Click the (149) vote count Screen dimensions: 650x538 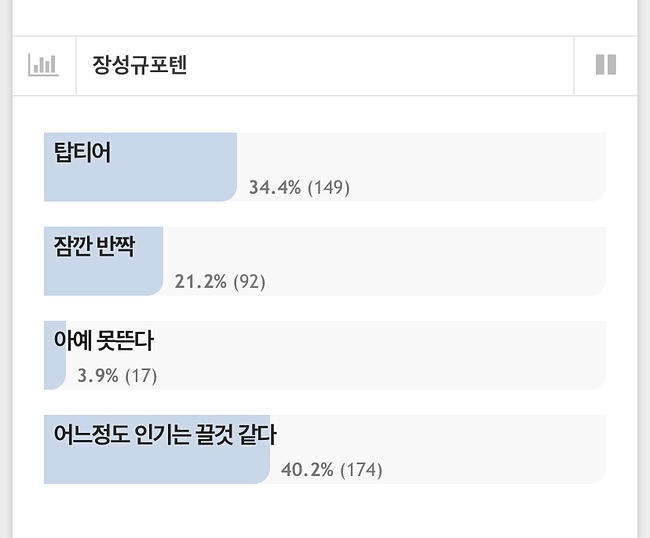pyautogui.click(x=329, y=188)
